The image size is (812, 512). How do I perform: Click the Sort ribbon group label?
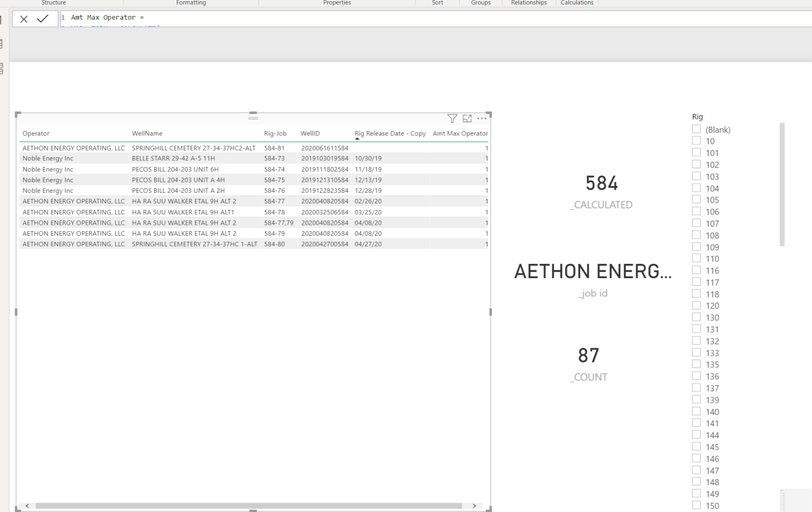438,3
